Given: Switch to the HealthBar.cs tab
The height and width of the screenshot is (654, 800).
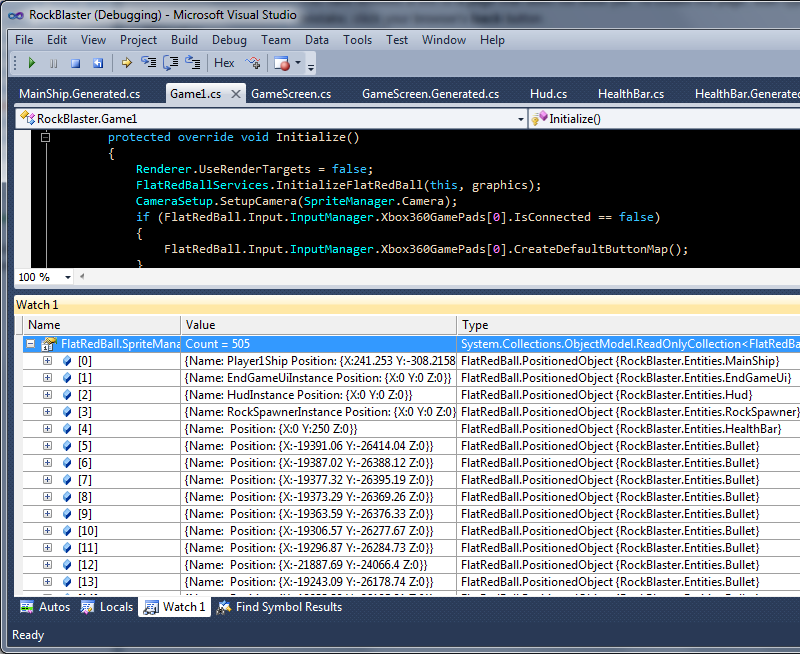Looking at the screenshot, I should 631,94.
